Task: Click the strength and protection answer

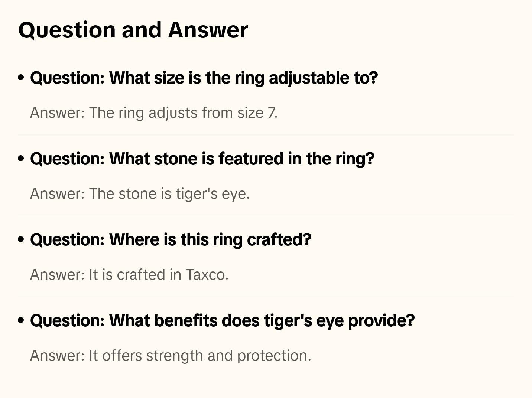Action: click(x=171, y=356)
